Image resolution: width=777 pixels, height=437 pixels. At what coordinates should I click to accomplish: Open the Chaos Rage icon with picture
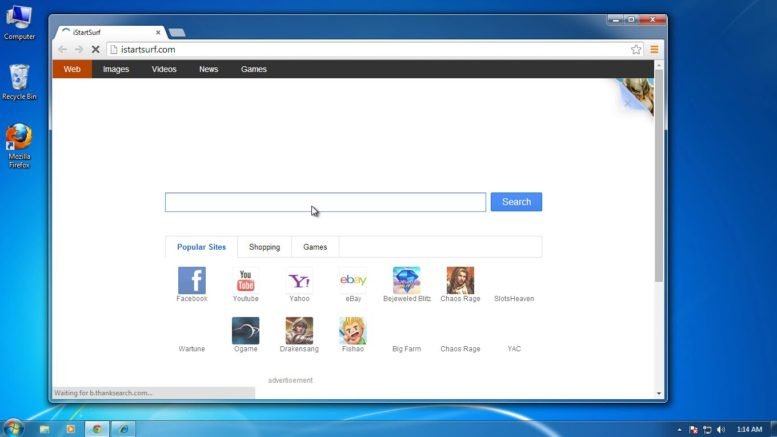click(x=460, y=280)
